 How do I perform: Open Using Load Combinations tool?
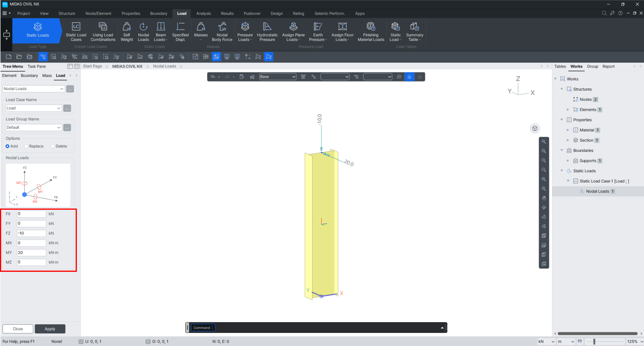(103, 31)
